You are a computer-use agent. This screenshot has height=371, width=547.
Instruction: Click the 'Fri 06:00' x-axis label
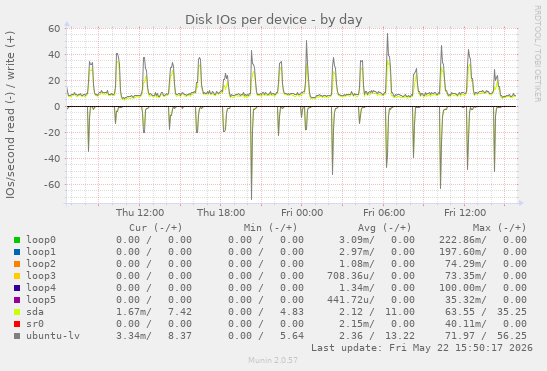pos(384,213)
